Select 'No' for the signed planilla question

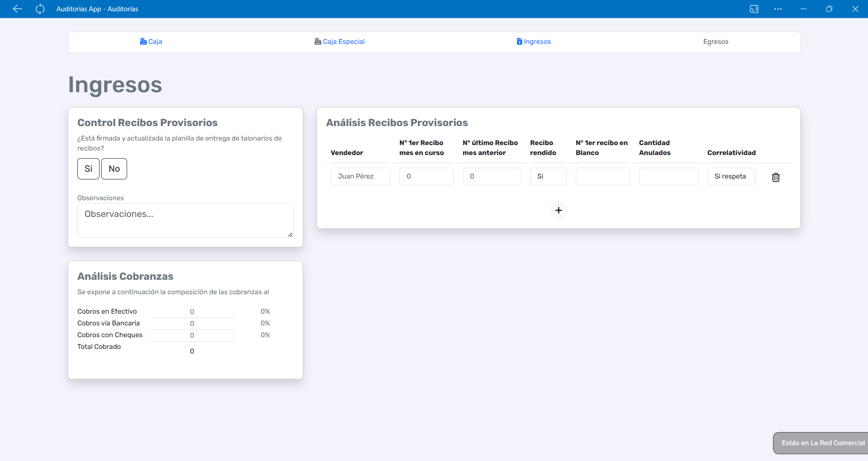114,169
